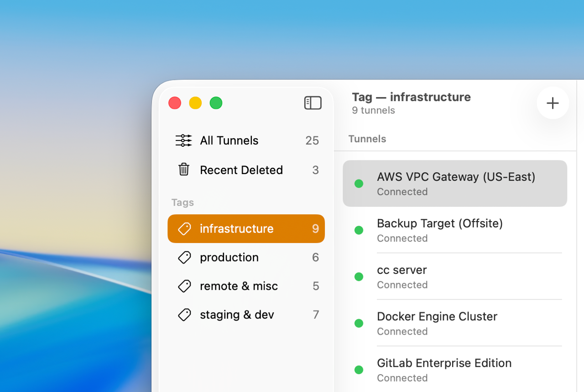The width and height of the screenshot is (584, 392).
Task: Click green status dot for cc server
Action: tap(359, 277)
